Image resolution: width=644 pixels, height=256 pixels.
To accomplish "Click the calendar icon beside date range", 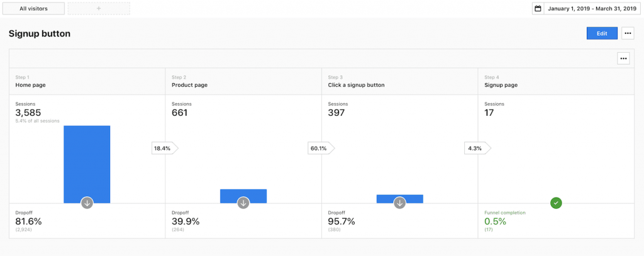I will click(538, 9).
